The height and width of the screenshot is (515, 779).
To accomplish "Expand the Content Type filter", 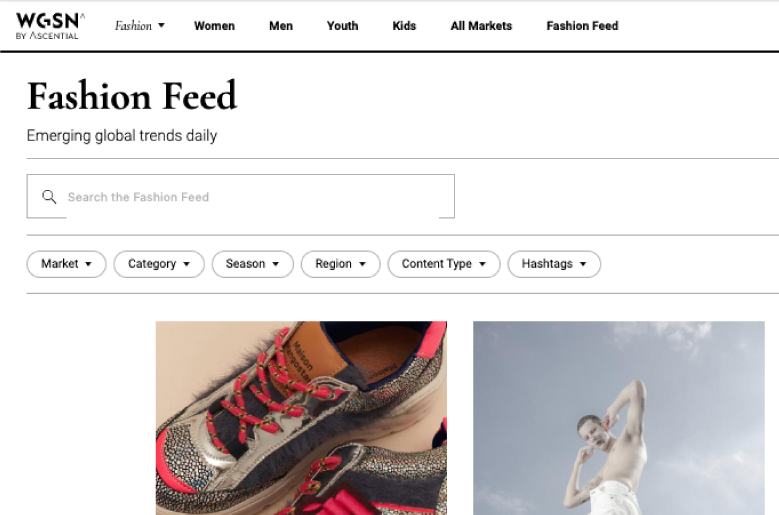I will coord(444,264).
